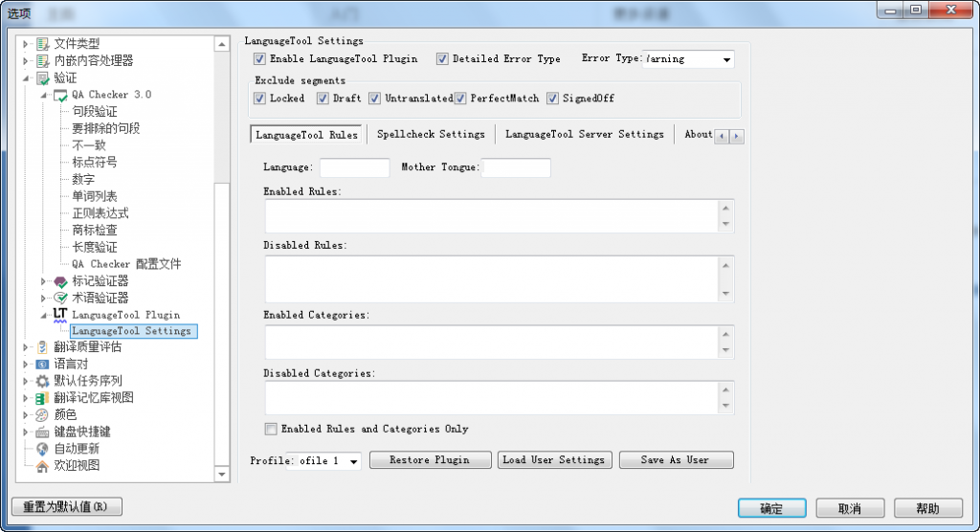Select the LanguageTool Plugin LT icon
The image size is (980, 532).
point(60,314)
